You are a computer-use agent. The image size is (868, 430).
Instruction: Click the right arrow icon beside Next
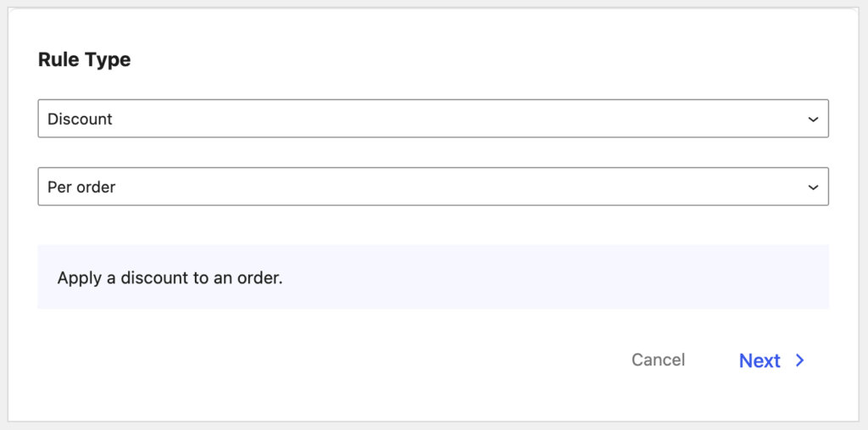[799, 360]
